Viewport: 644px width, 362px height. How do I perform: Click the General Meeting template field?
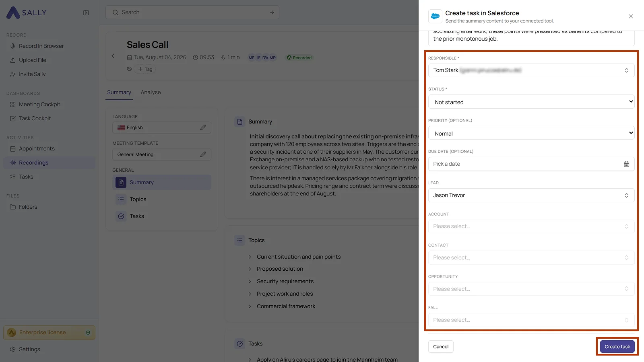click(162, 154)
